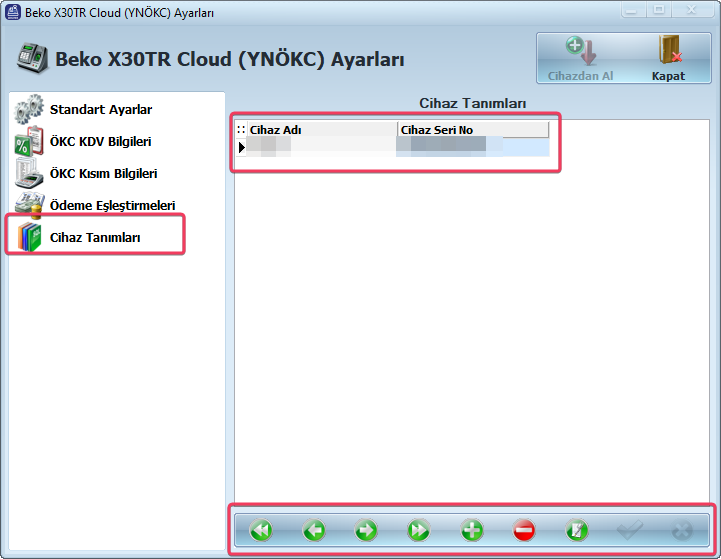The height and width of the screenshot is (559, 721).
Task: Select the first device row's name cell
Action: [x=320, y=147]
